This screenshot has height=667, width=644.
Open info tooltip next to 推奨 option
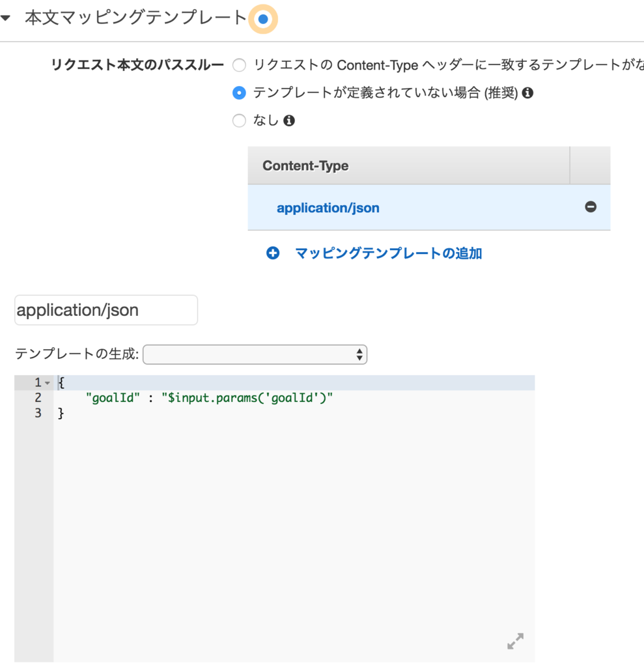click(x=527, y=93)
